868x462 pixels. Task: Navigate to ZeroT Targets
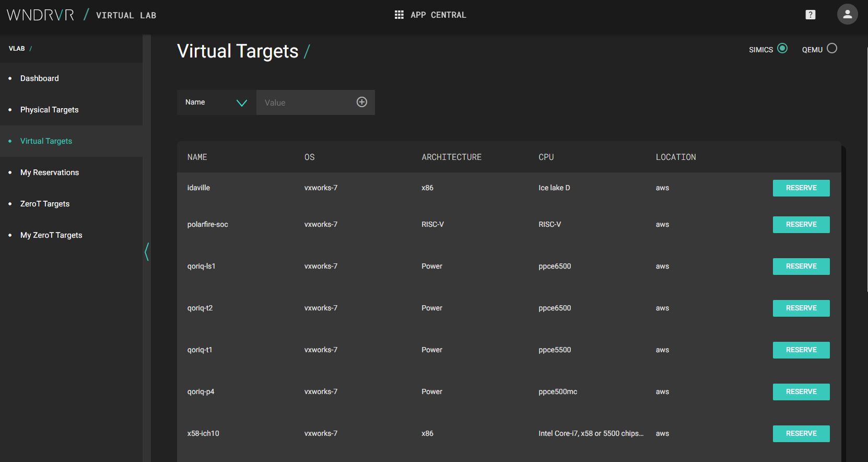(45, 204)
